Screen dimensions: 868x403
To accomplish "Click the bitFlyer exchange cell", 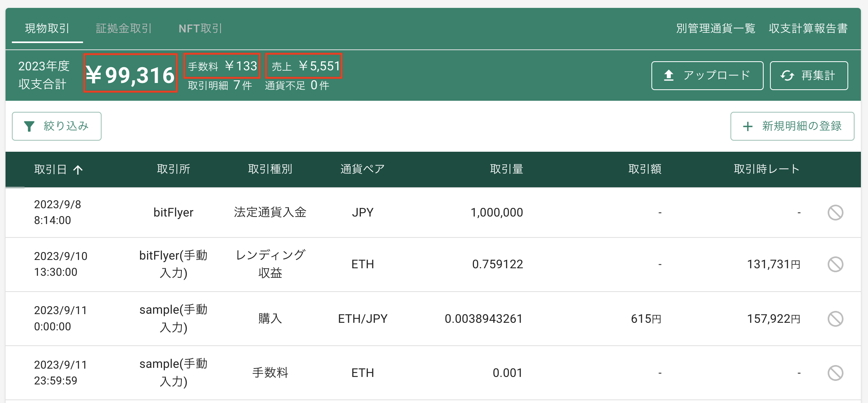I will pyautogui.click(x=173, y=213).
